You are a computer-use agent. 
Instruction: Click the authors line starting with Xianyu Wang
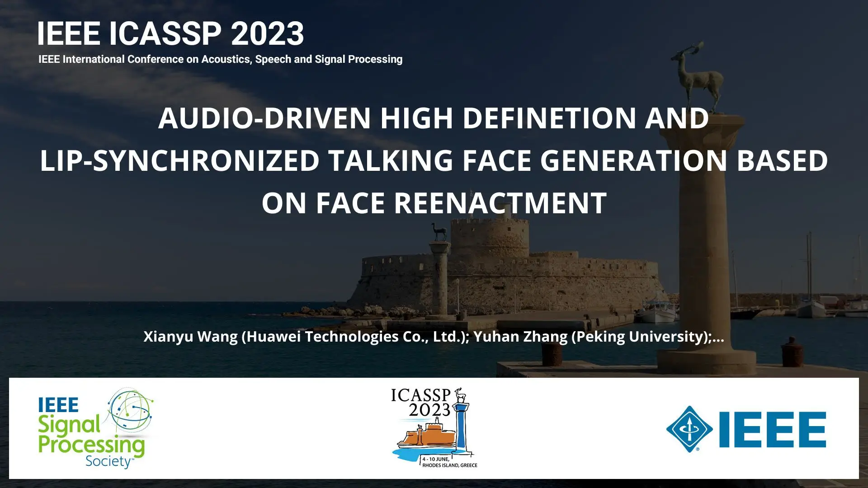tap(434, 337)
